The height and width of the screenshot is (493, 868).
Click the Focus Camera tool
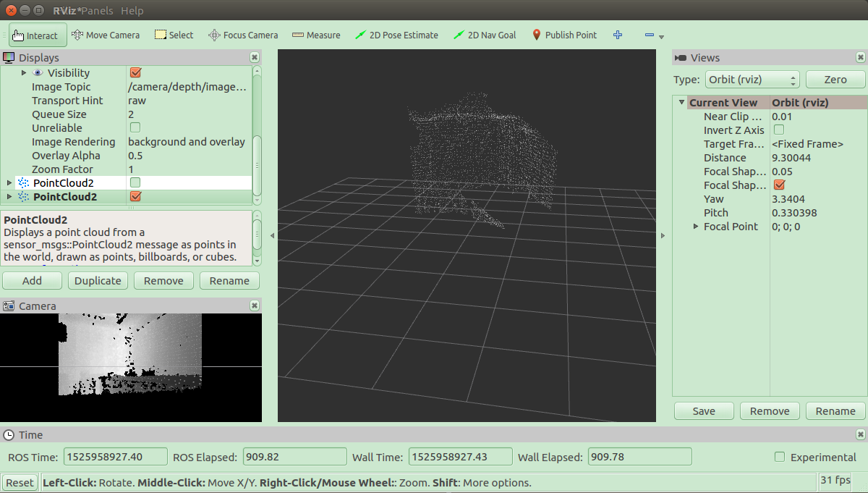pyautogui.click(x=243, y=35)
